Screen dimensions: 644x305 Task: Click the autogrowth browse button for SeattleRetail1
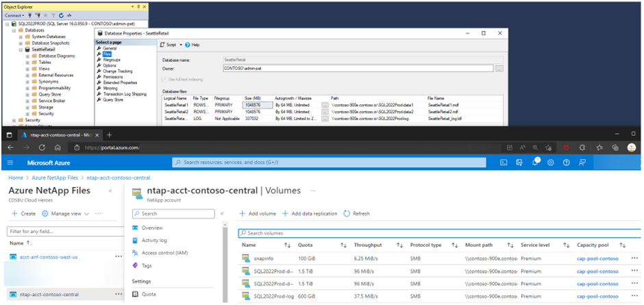[325, 106]
